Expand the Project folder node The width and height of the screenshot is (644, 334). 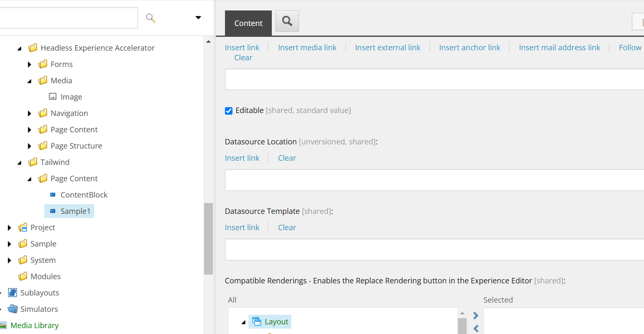tap(9, 228)
